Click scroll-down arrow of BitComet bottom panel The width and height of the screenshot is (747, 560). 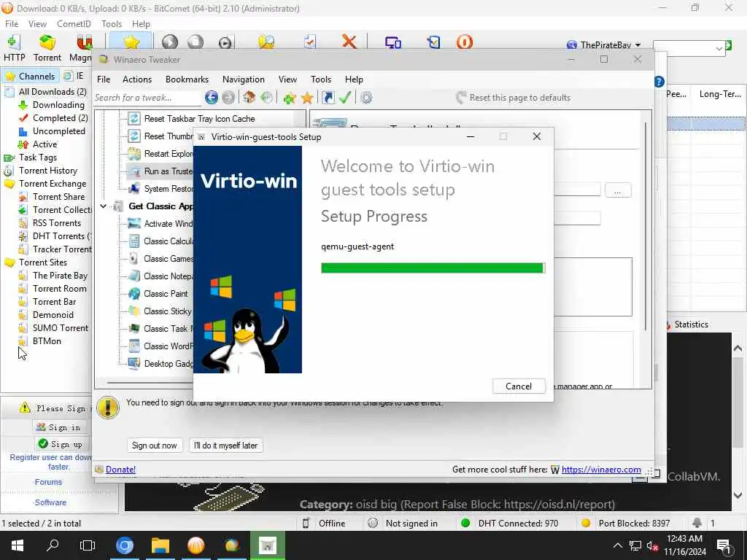[738, 495]
